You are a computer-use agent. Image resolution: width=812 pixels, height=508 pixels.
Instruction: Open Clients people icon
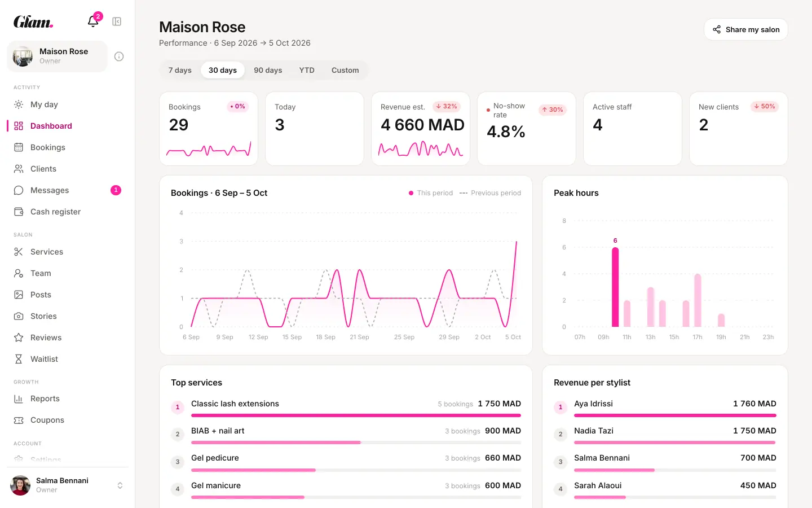point(19,169)
